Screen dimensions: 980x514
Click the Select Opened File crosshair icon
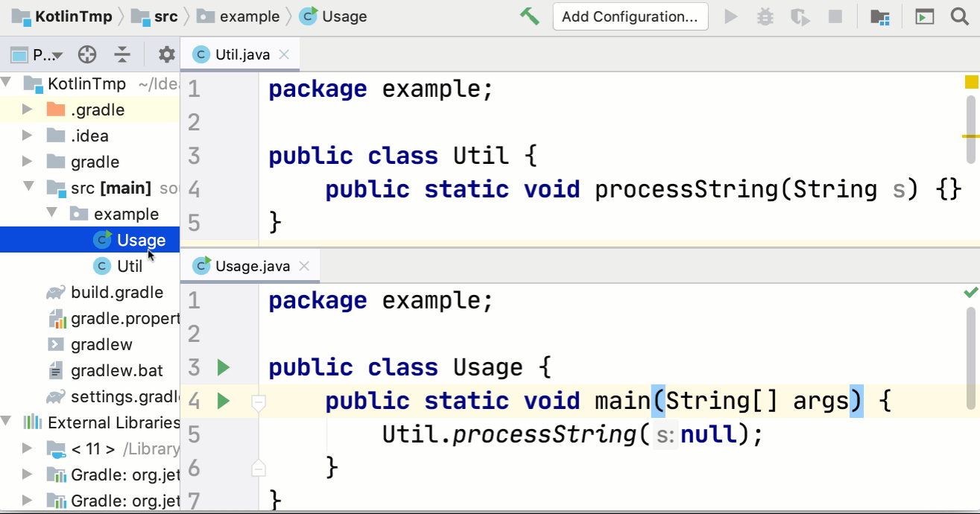click(88, 54)
